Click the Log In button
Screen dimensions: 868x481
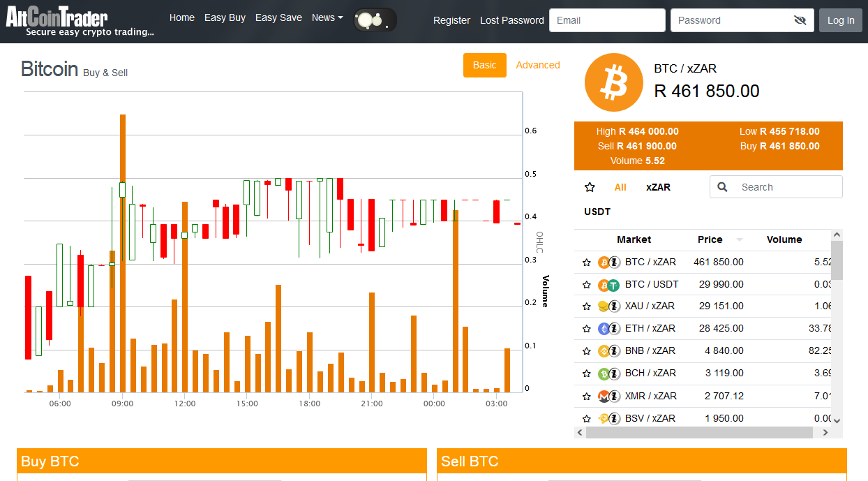coord(841,20)
